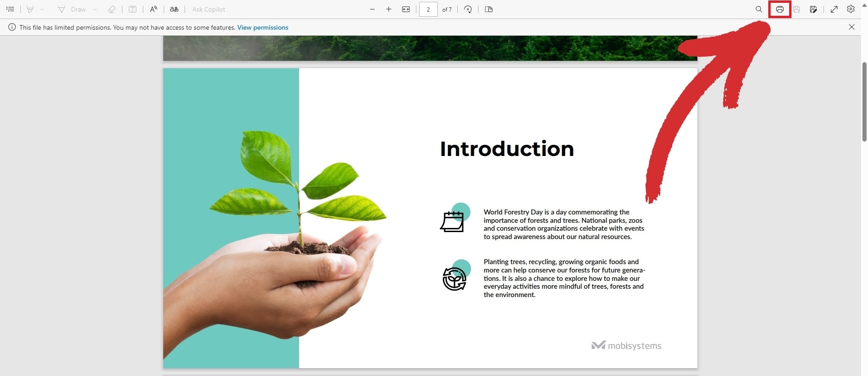
Task: Expand the Draw options dropdown arrow
Action: point(95,9)
